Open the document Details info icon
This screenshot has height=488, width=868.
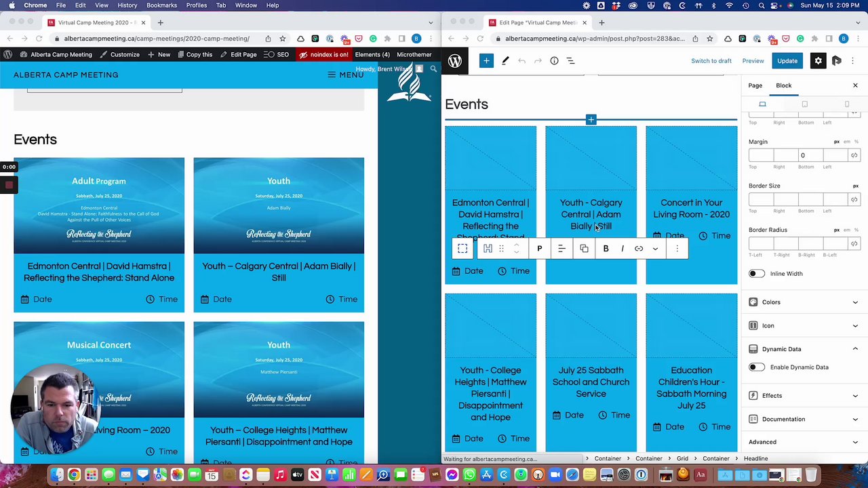point(554,61)
